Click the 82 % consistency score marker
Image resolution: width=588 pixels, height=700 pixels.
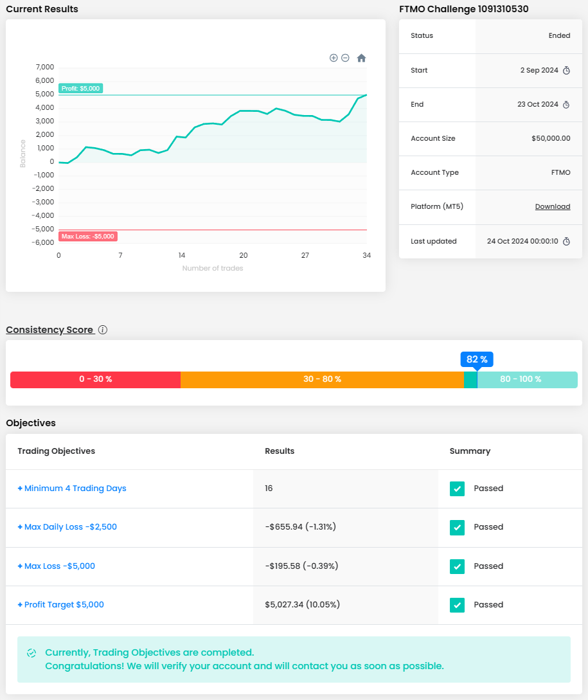coord(477,359)
